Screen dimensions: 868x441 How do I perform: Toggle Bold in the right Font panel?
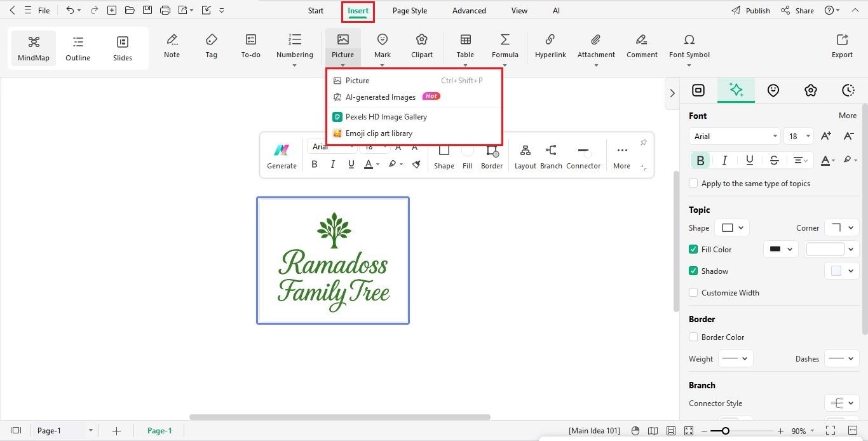coord(700,160)
